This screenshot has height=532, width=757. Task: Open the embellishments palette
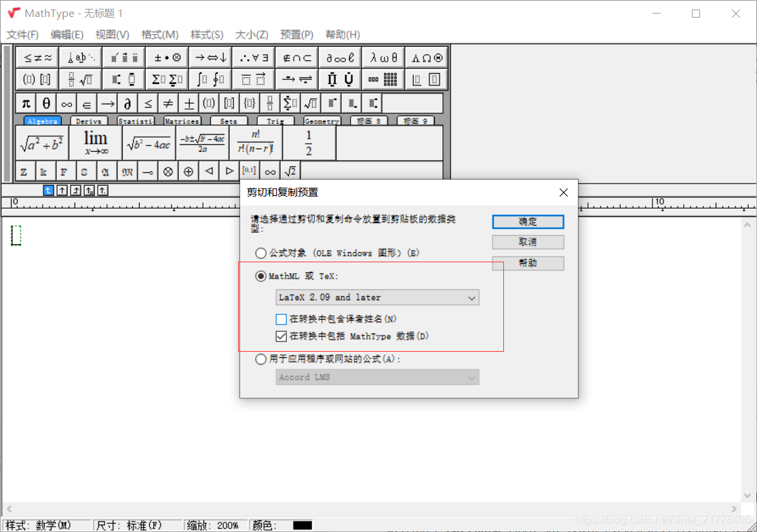pyautogui.click(x=124, y=58)
